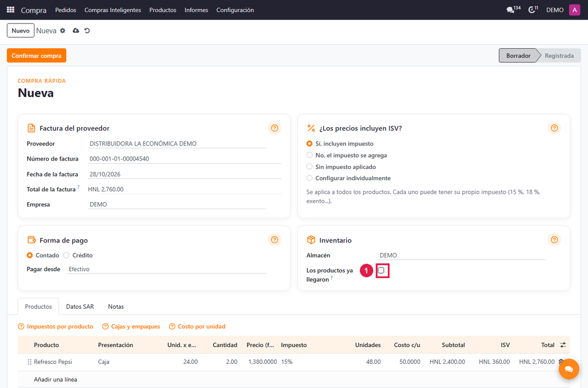Viewport: 588px width, 388px height.
Task: Choose 'Configurar individualmente' radio option
Action: click(x=310, y=178)
